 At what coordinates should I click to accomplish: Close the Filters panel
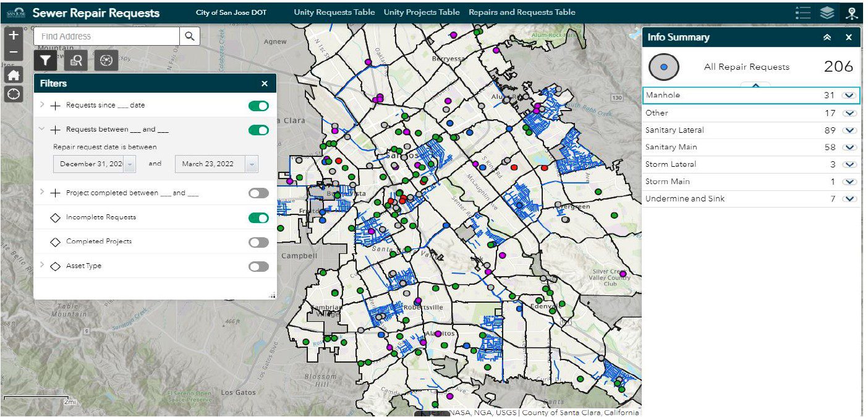(265, 83)
